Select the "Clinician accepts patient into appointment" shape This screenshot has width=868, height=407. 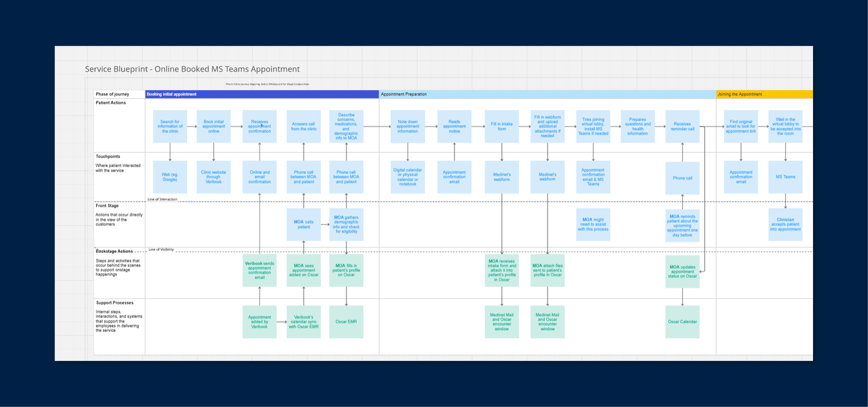[785, 224]
